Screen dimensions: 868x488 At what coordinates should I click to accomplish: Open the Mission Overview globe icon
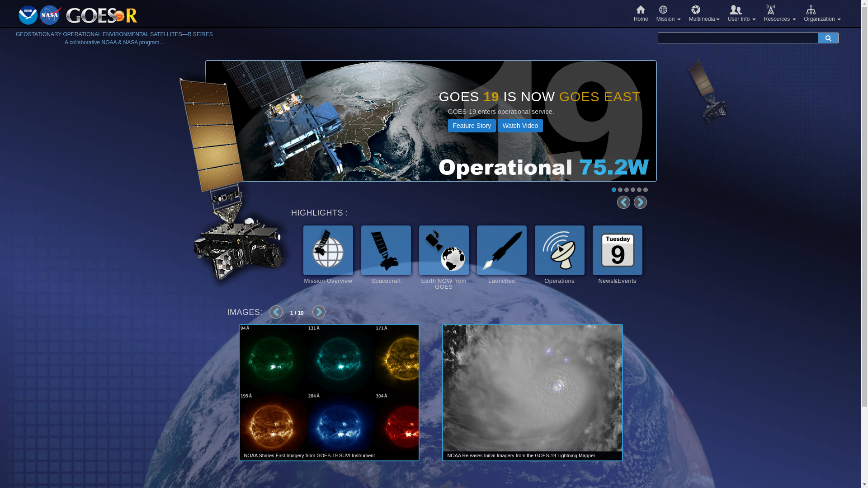coord(328,250)
